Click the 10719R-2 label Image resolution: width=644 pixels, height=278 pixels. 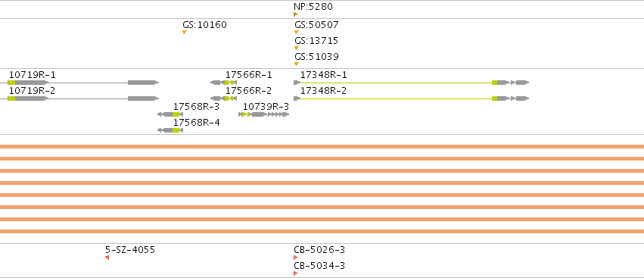pyautogui.click(x=32, y=91)
